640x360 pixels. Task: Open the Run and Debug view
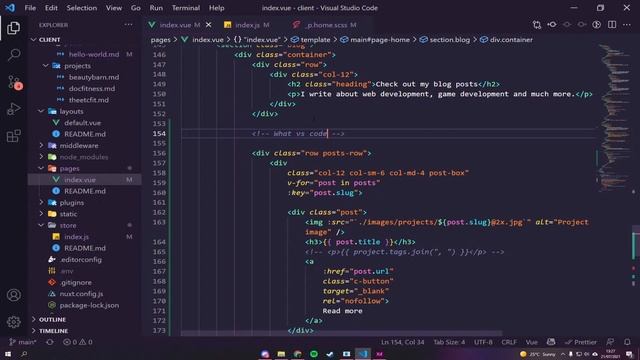(13, 109)
